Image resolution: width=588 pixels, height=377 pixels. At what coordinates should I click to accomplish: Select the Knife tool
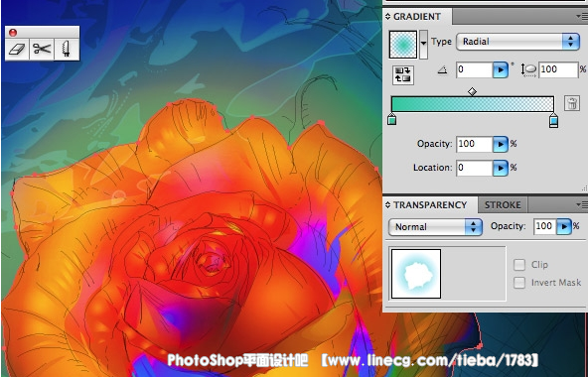pos(67,49)
